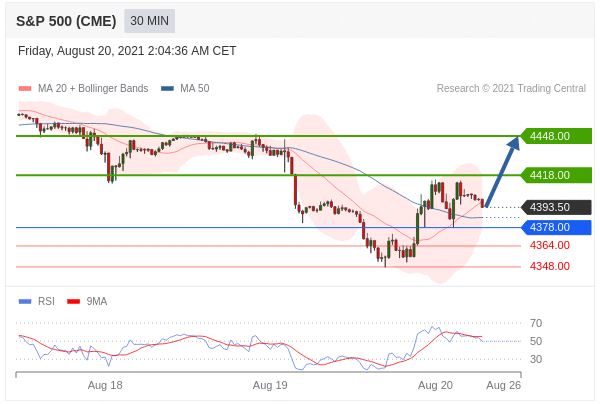Click the blue upward trend arrow
Screen dimensions: 600x404
coord(502,170)
